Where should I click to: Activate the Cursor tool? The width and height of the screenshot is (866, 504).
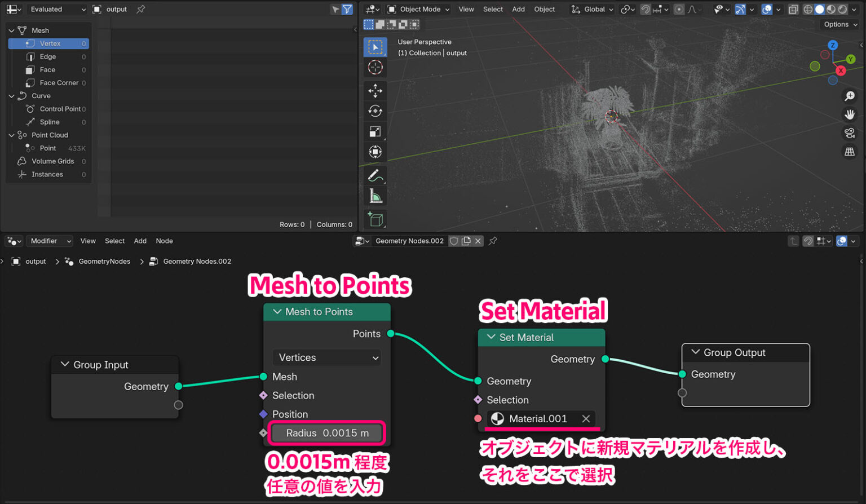375,68
